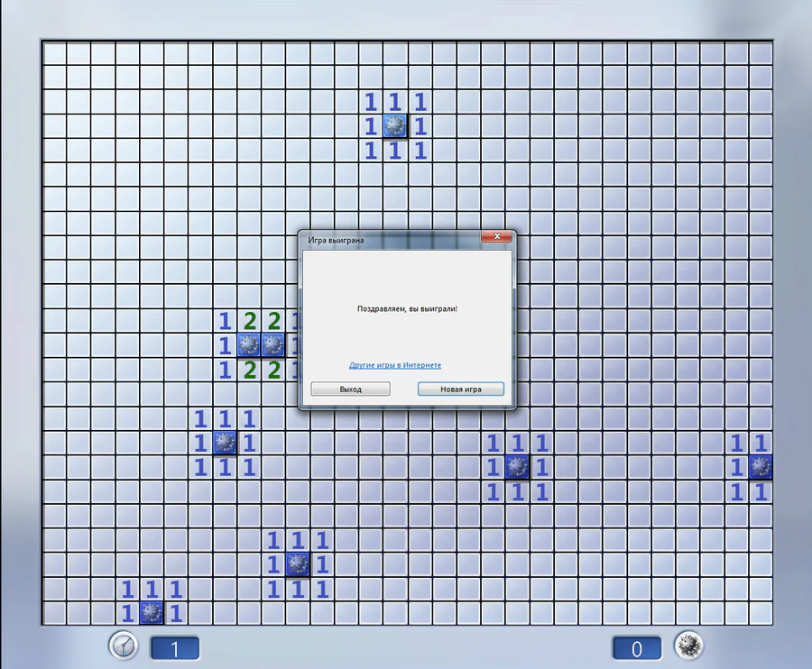
Task: Click the mine directly below the Выход button area
Action: pos(297,564)
